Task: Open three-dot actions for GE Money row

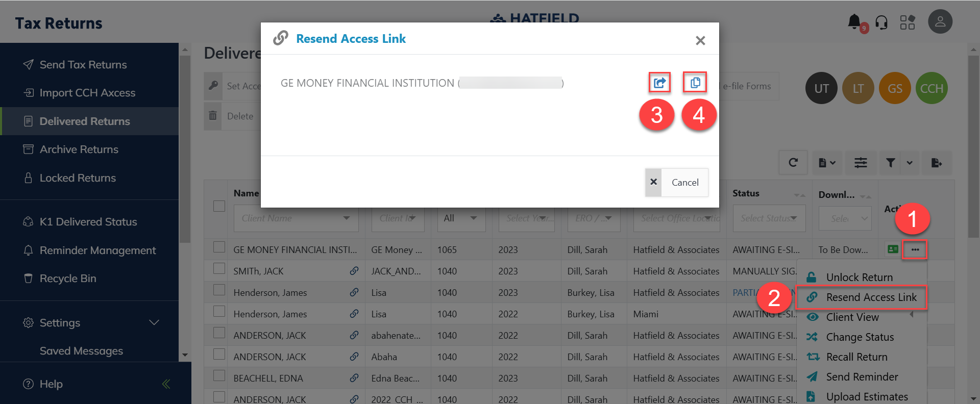Action: [x=915, y=249]
